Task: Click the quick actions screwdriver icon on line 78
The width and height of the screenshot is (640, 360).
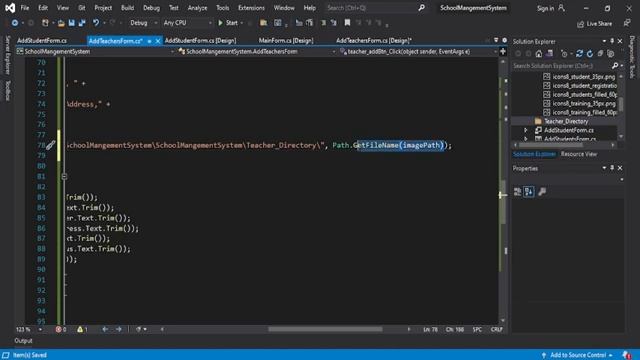Action: (x=50, y=145)
